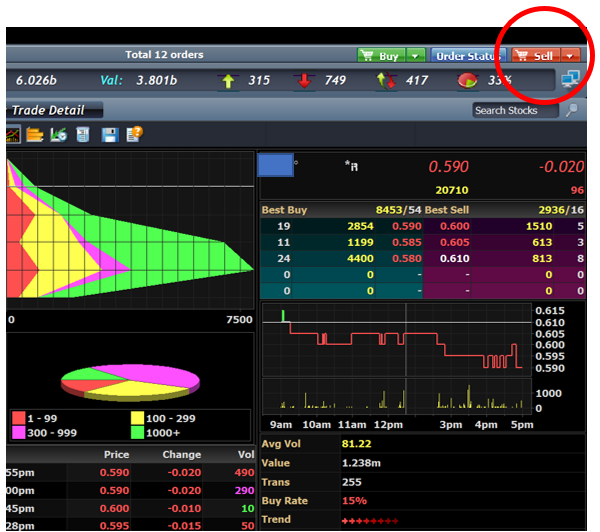This screenshot has height=532, width=600.
Task: Expand the Buy dropdown arrow
Action: click(x=416, y=56)
